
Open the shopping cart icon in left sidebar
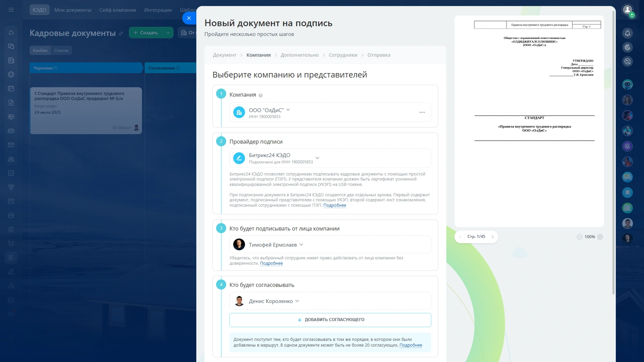pyautogui.click(x=11, y=244)
